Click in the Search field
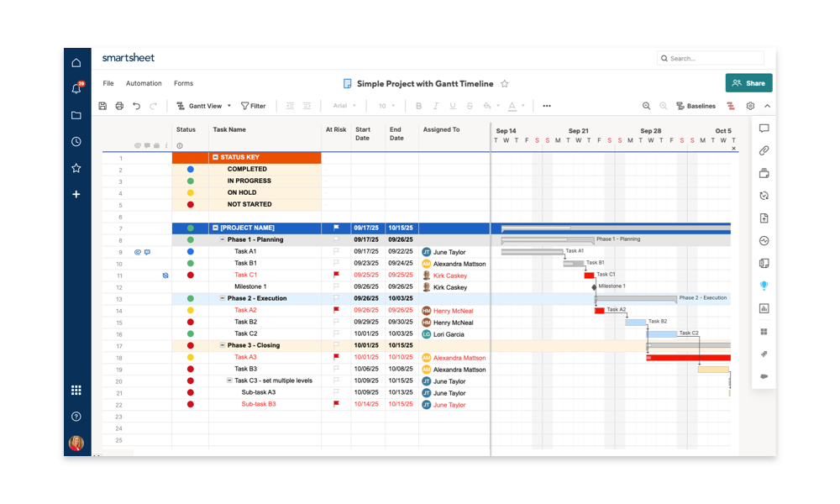Viewport: 840px width, 504px height. pyautogui.click(x=711, y=59)
